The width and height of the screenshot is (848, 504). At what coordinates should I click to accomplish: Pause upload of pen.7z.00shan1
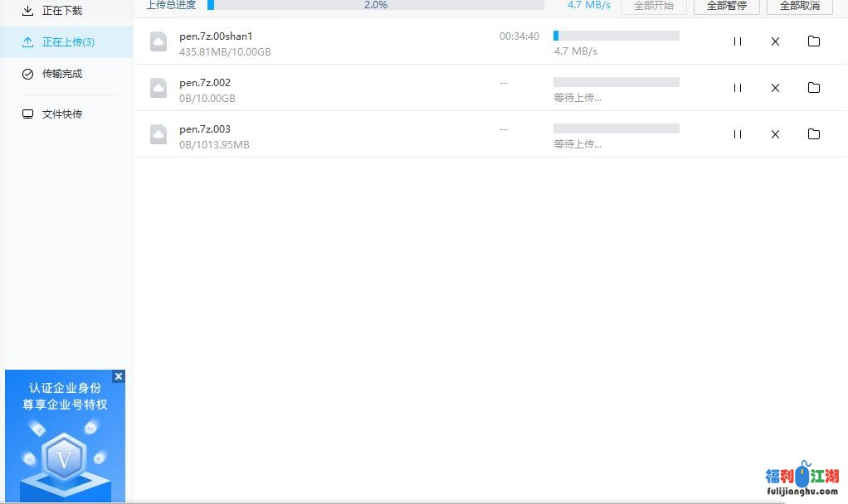coord(737,41)
